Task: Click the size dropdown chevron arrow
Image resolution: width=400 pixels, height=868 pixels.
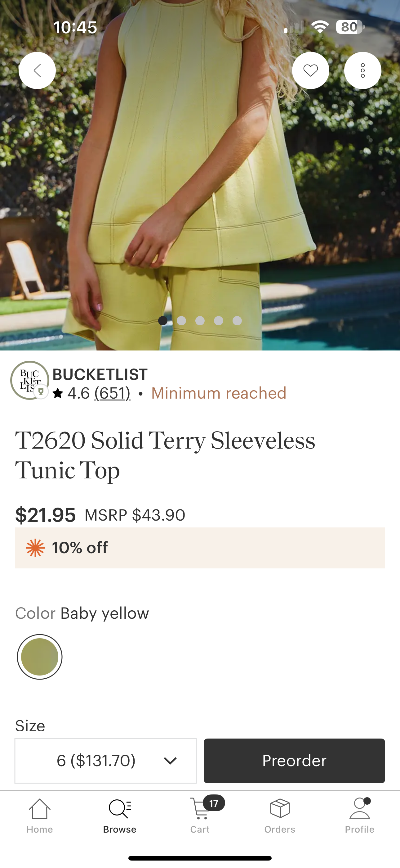Action: pyautogui.click(x=170, y=761)
